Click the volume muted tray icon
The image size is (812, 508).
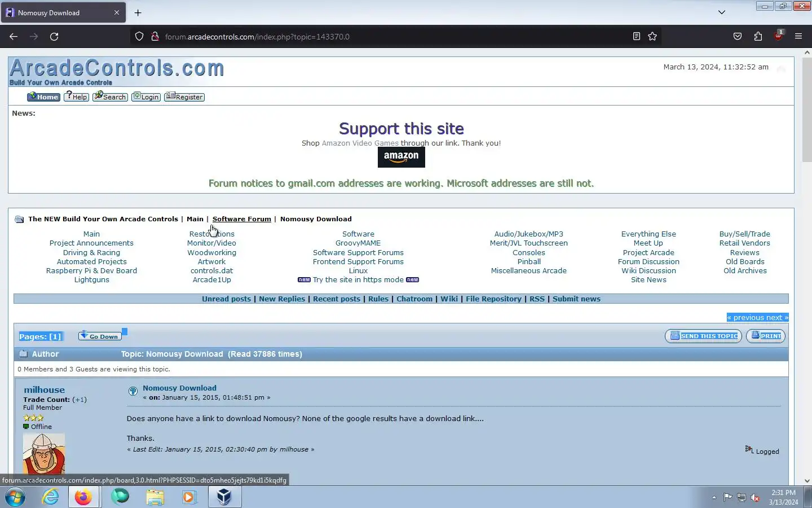coord(755,497)
